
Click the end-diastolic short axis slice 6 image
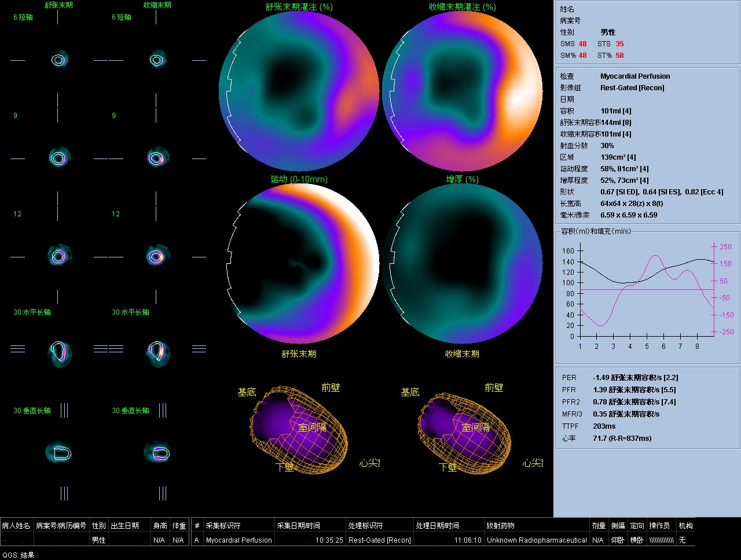pyautogui.click(x=58, y=60)
